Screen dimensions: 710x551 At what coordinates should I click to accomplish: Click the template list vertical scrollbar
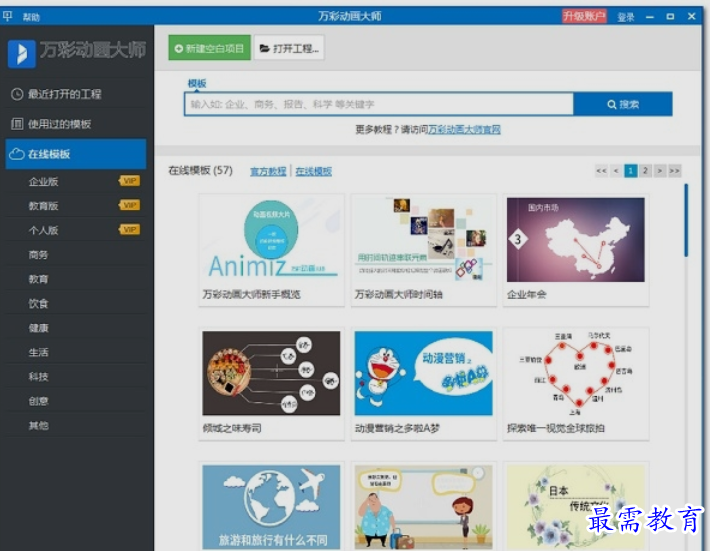(686, 220)
